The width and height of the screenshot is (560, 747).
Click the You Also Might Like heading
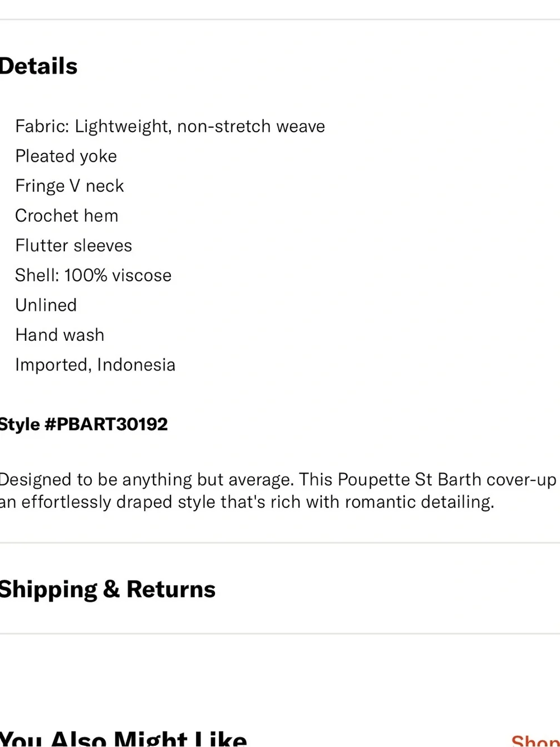(x=123, y=738)
